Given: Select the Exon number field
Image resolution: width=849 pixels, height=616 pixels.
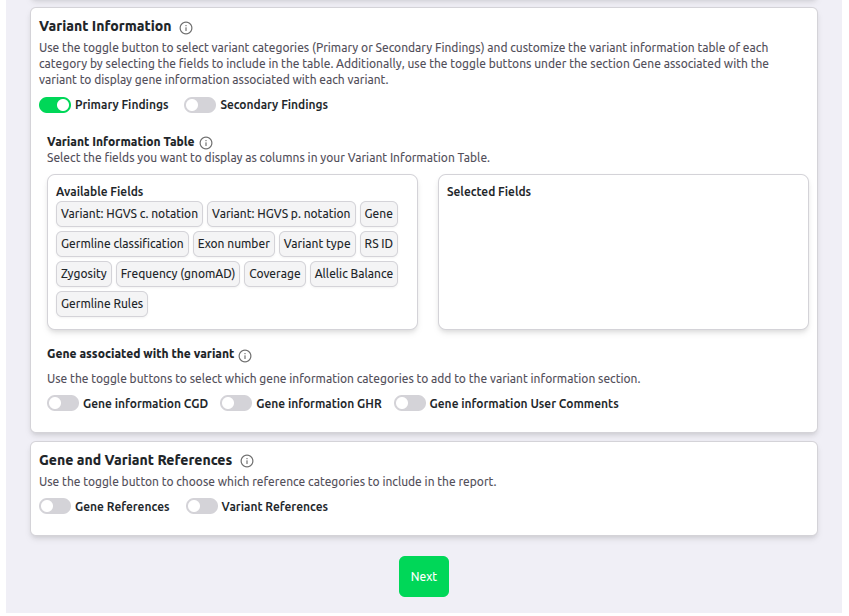Looking at the screenshot, I should [x=233, y=244].
